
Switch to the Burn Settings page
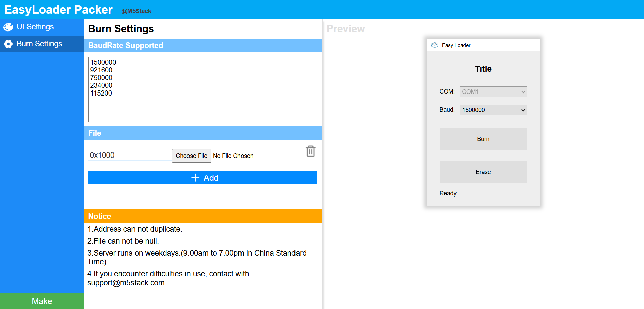(39, 44)
